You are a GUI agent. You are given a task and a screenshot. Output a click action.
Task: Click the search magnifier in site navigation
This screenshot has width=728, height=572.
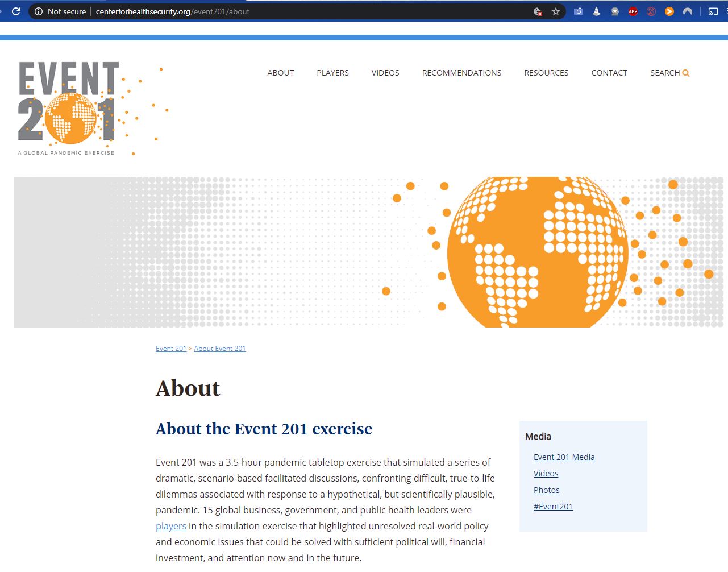coord(686,73)
